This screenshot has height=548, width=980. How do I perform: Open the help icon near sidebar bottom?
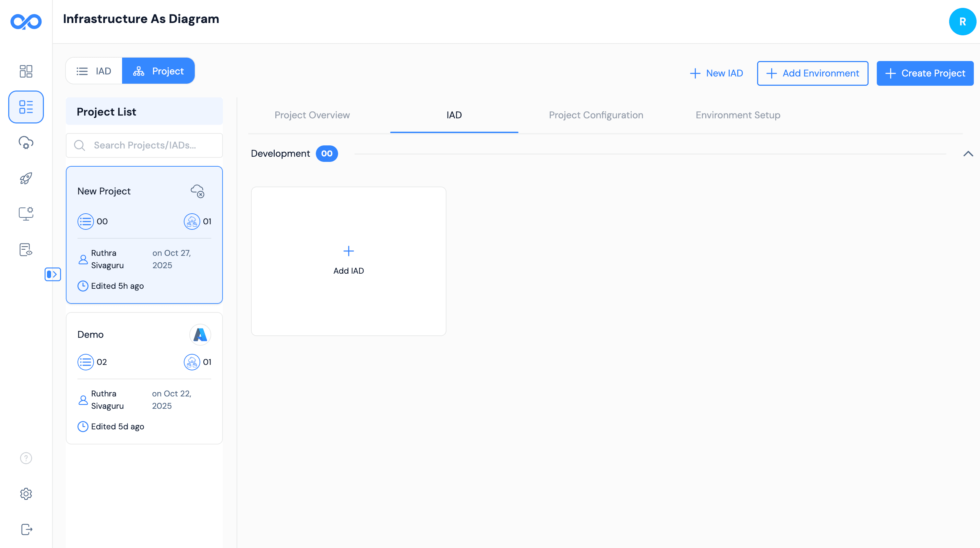[25, 458]
